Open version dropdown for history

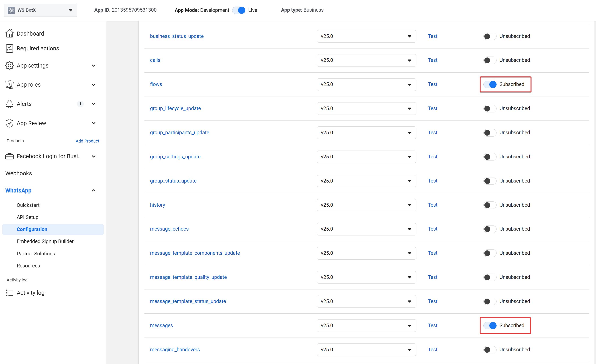[x=366, y=205]
